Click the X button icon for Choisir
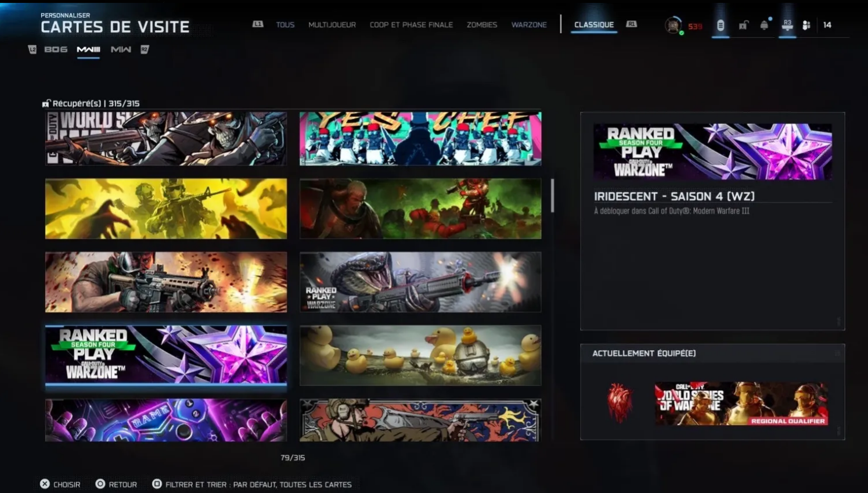868x493 pixels. 45,484
